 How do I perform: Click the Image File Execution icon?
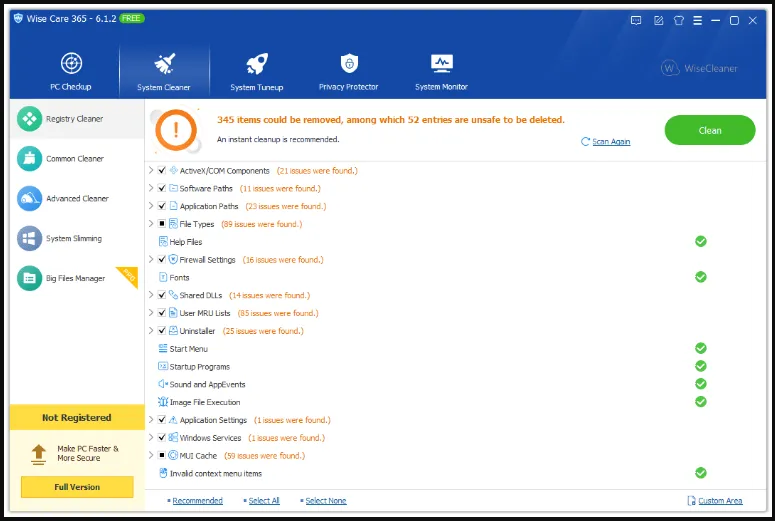pyautogui.click(x=163, y=402)
